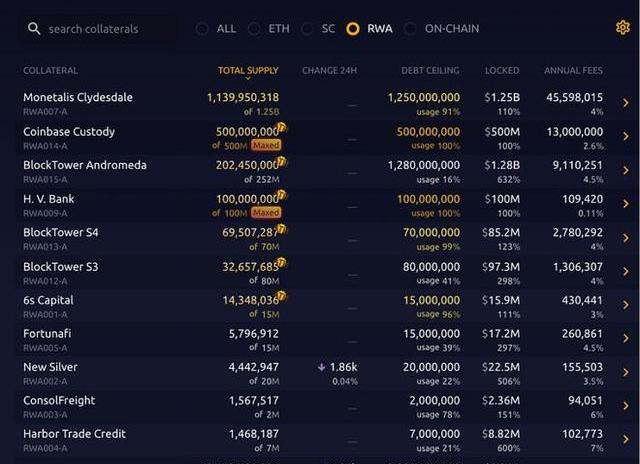
Task: Click the down arrow in New Silver's change
Action: pyautogui.click(x=322, y=367)
